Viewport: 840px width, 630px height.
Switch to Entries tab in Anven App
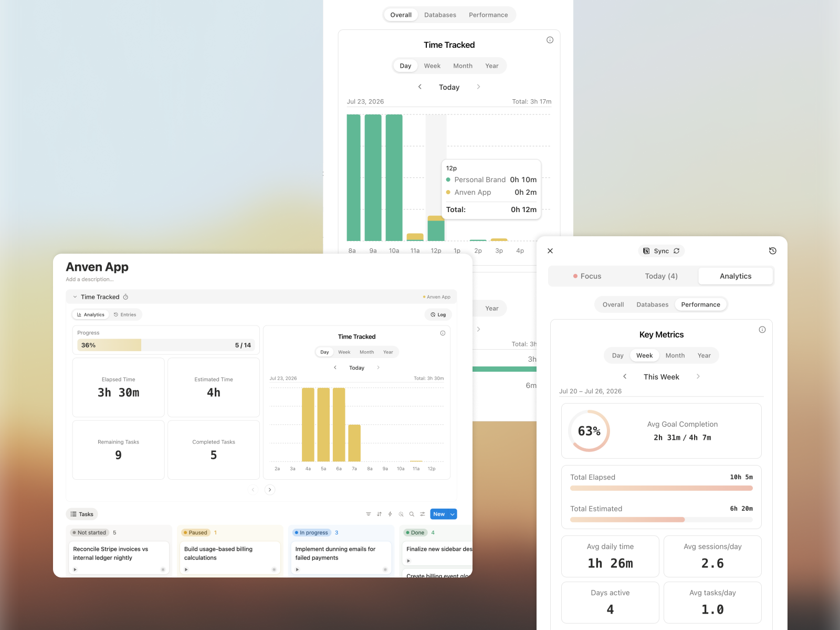click(125, 315)
